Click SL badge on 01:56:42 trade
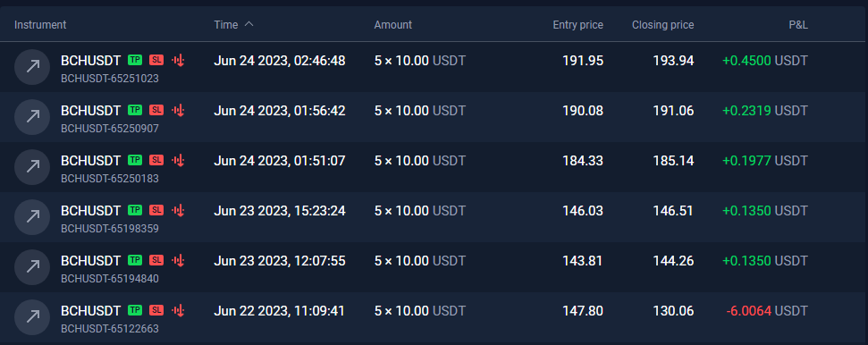The image size is (868, 345). (156, 110)
